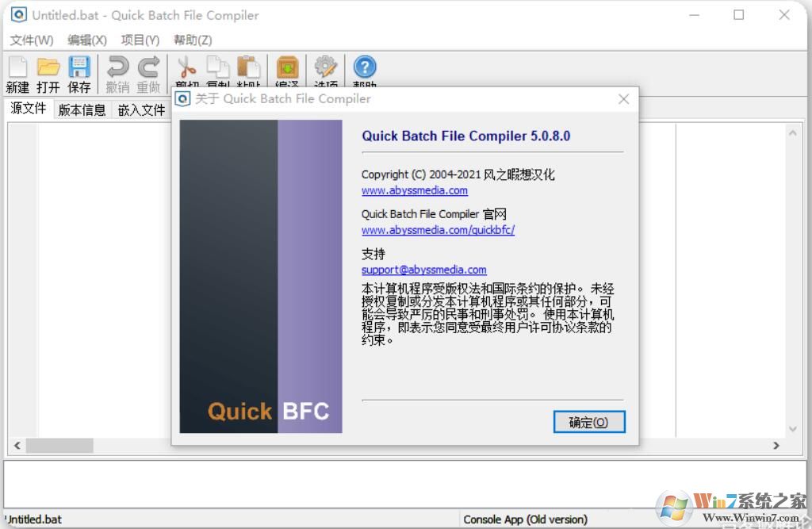Click the 确定 button to close the dialog
This screenshot has height=529, width=812.
tap(588, 423)
